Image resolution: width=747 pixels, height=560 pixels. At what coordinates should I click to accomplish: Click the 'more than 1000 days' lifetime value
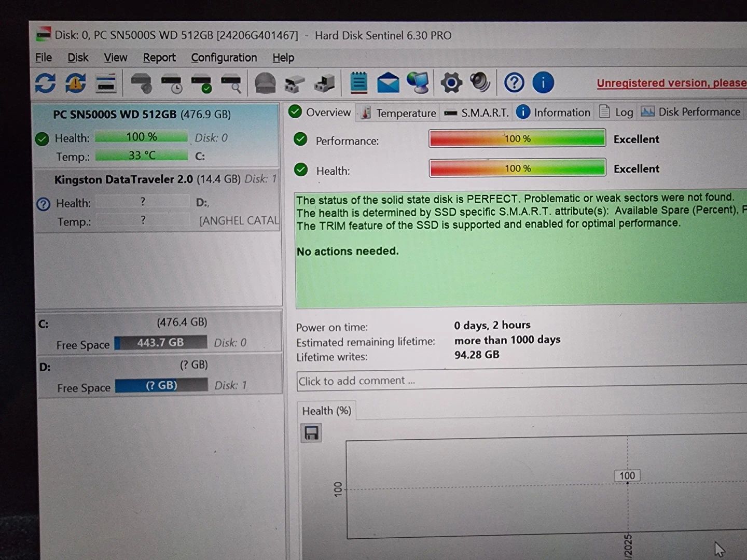(507, 340)
